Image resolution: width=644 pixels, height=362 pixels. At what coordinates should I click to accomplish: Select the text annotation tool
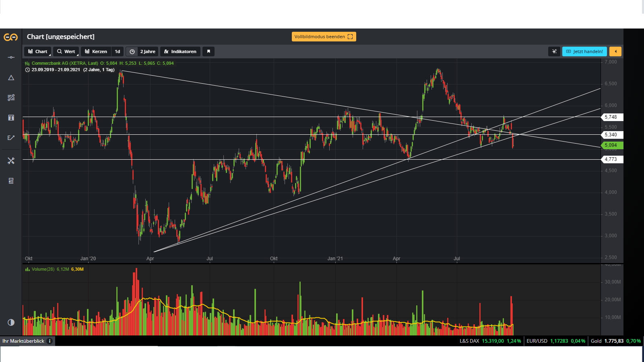(x=11, y=118)
